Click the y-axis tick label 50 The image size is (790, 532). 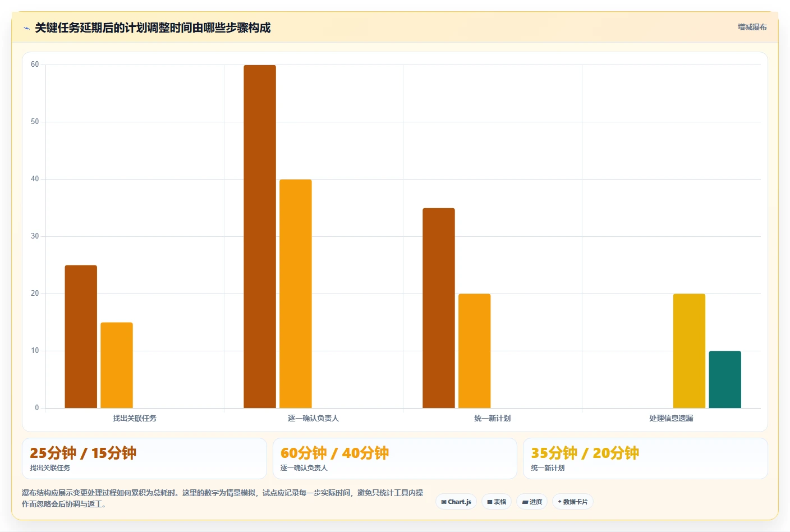click(35, 122)
